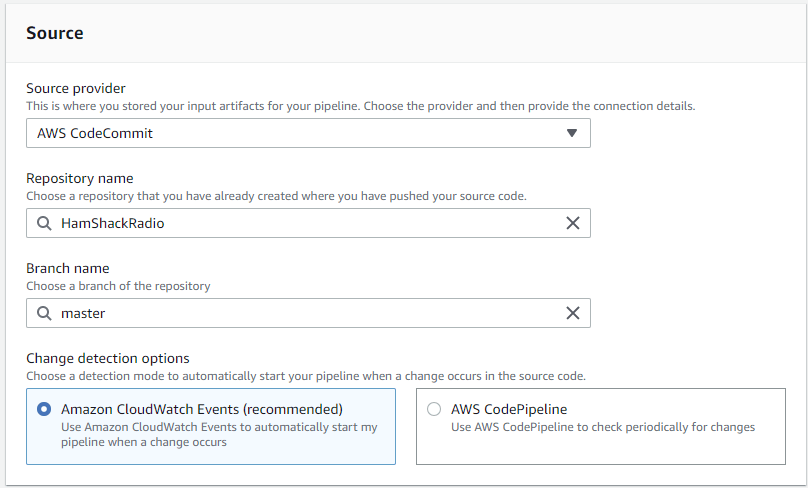Screen dimensions: 808x488
Task: Clear the master branch selection
Action: click(x=573, y=313)
